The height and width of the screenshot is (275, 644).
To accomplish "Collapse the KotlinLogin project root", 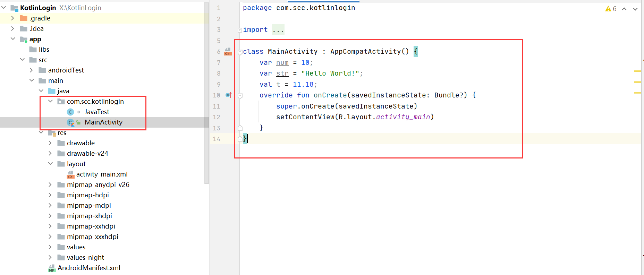I will pyautogui.click(x=4, y=8).
